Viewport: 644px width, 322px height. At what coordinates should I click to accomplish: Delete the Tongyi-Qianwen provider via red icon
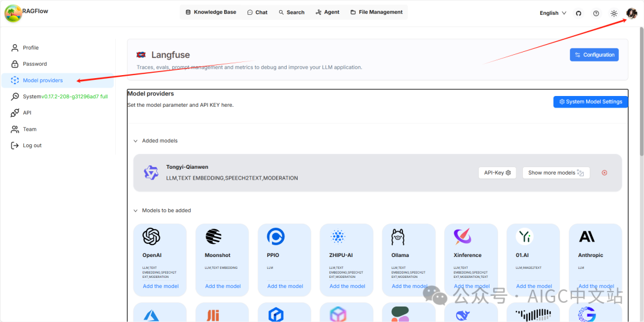point(604,173)
